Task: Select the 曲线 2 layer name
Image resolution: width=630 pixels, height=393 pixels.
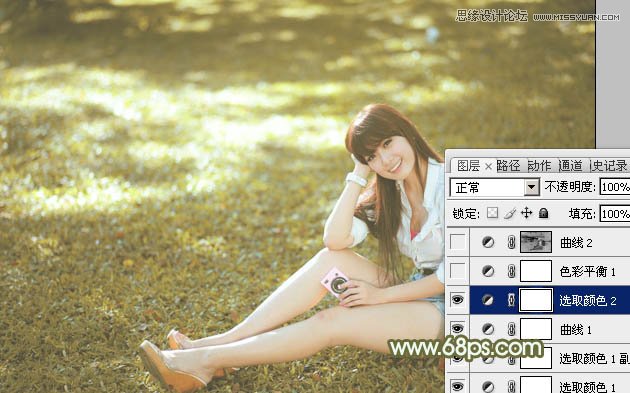Action: tap(576, 243)
